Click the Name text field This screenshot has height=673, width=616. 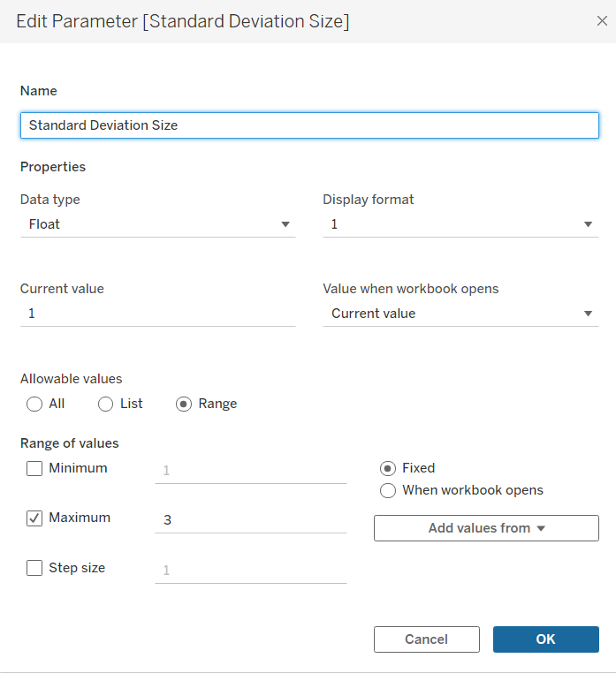click(309, 125)
